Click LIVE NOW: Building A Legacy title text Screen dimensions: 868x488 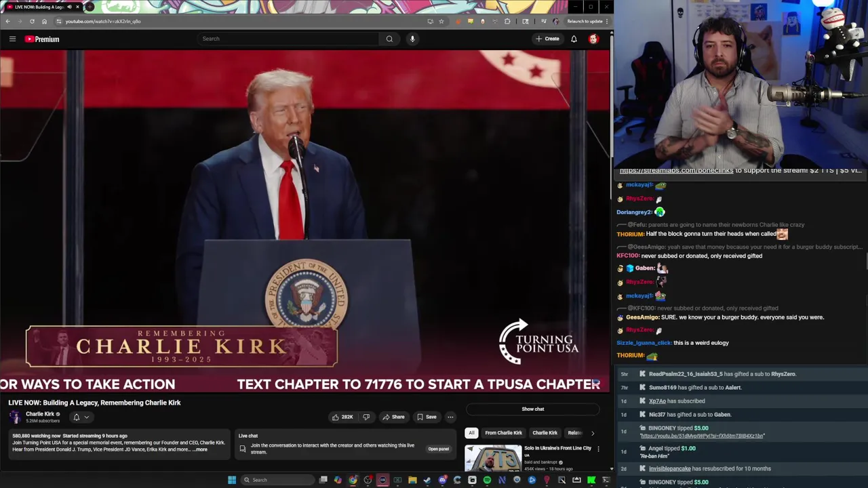click(94, 403)
